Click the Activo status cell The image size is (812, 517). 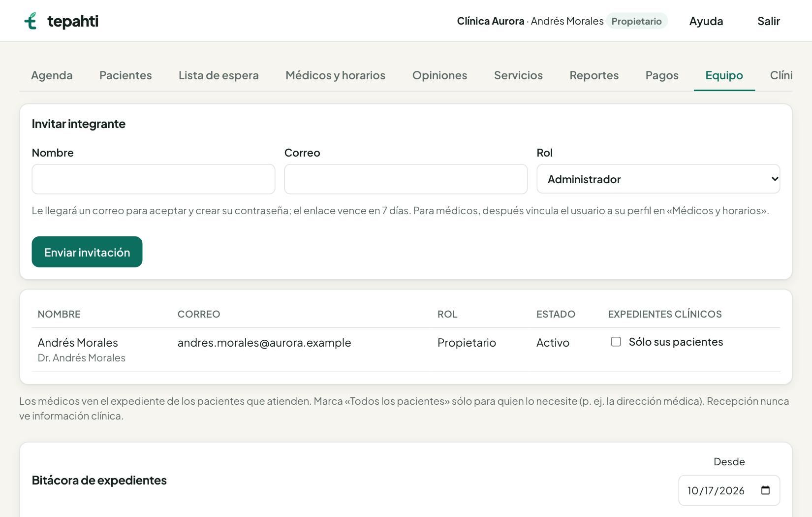pyautogui.click(x=553, y=343)
